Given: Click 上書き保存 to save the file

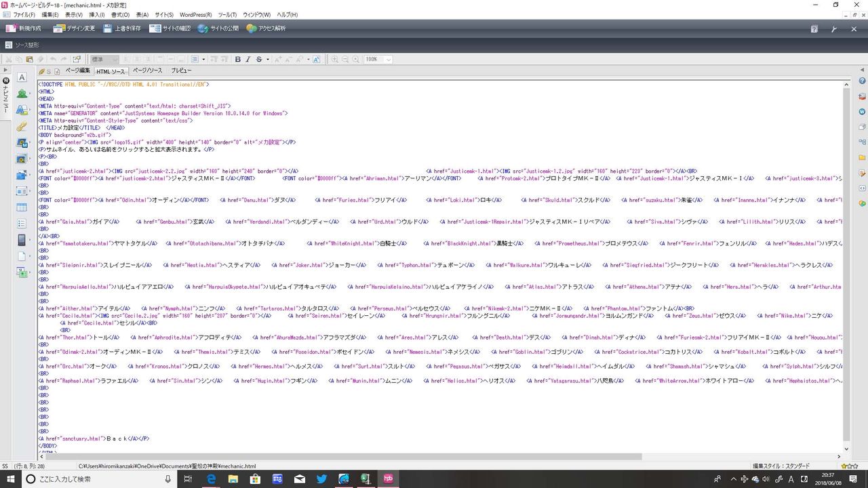Looking at the screenshot, I should (121, 28).
